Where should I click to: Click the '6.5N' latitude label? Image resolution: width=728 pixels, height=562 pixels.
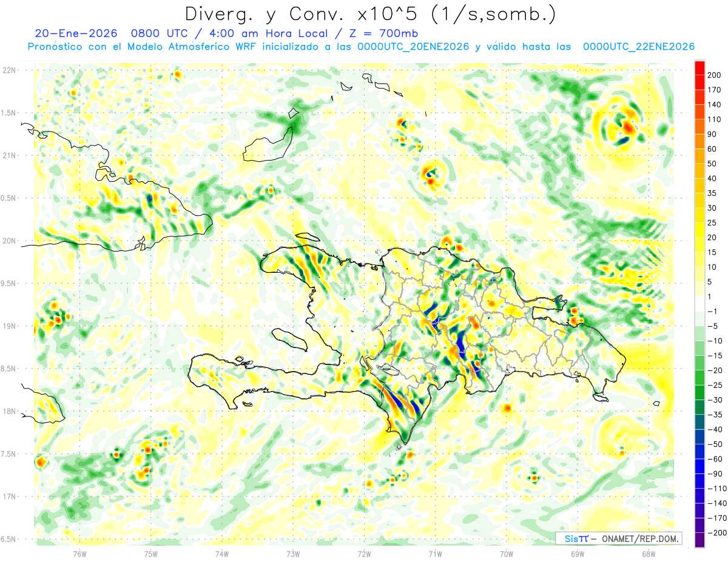(x=9, y=539)
